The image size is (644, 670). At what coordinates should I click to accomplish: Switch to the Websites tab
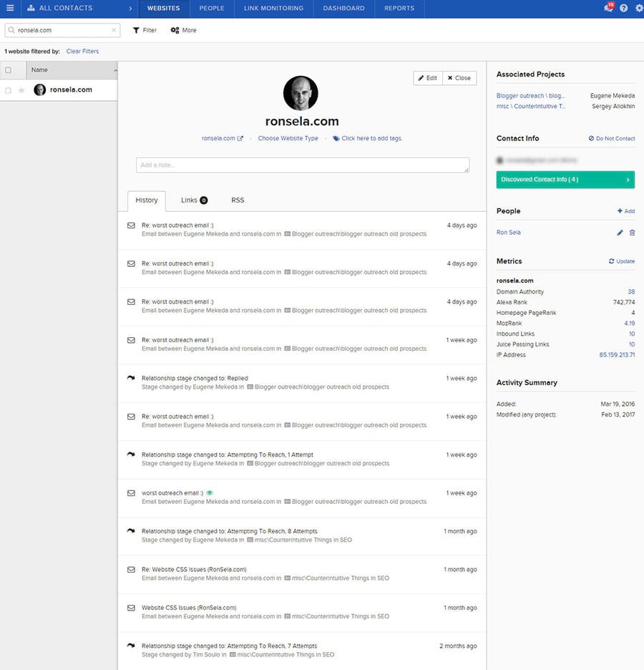coord(164,8)
